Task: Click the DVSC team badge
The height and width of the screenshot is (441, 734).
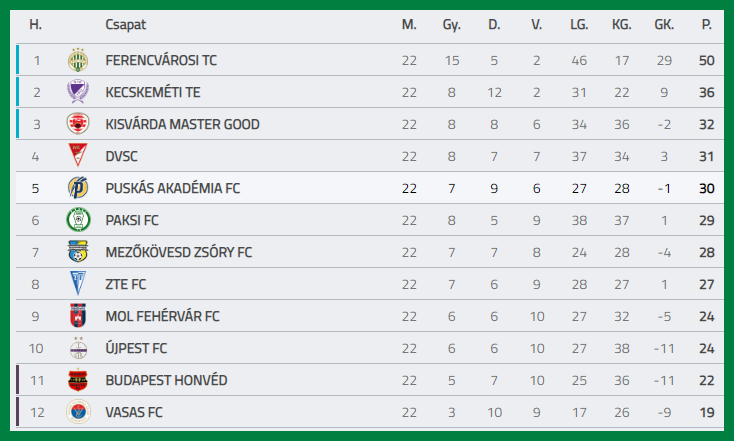Action: point(78,156)
